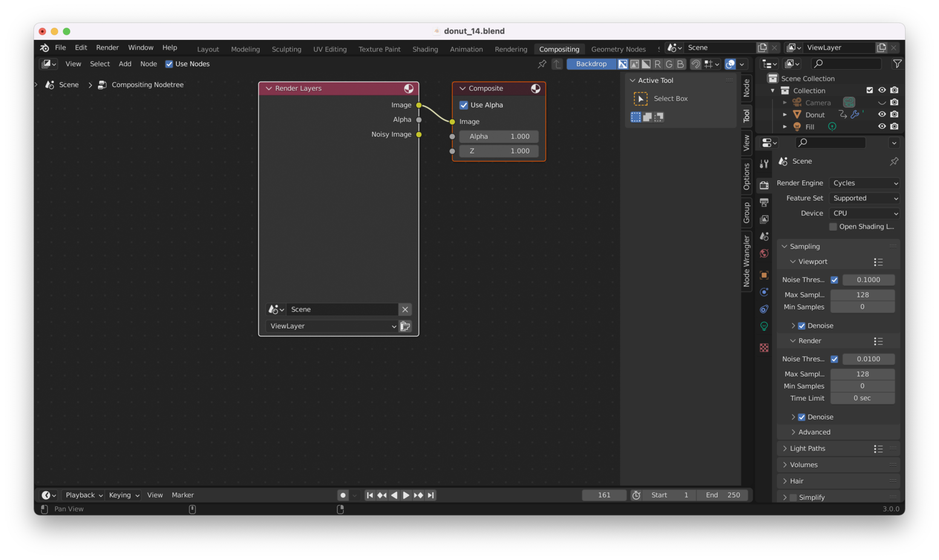
Task: Select the Output Properties printer icon
Action: pos(764,203)
